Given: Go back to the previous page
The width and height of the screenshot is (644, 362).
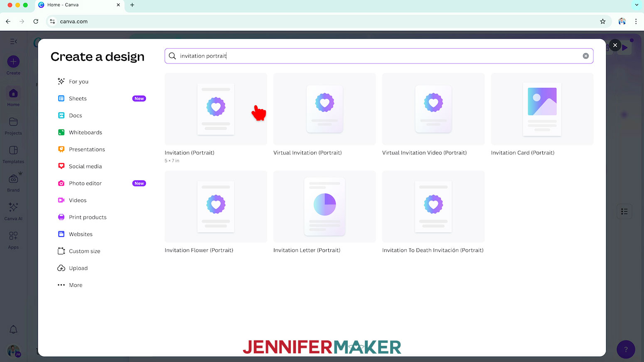Looking at the screenshot, I should pyautogui.click(x=8, y=22).
